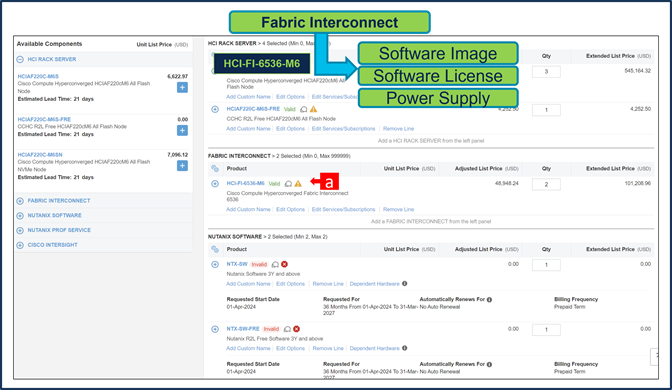Add HCIAF220C-M6SN node with plus button
Viewport: 672px width, 390px height.
pos(182,166)
